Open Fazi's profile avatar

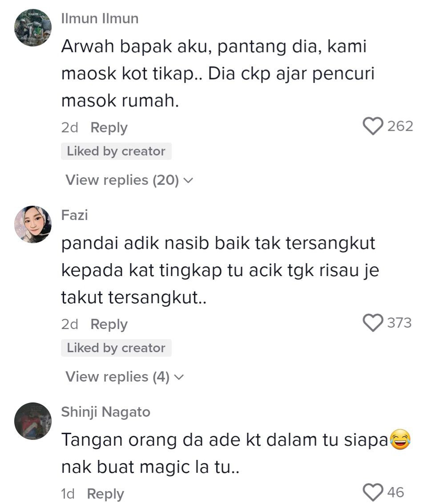point(33,224)
